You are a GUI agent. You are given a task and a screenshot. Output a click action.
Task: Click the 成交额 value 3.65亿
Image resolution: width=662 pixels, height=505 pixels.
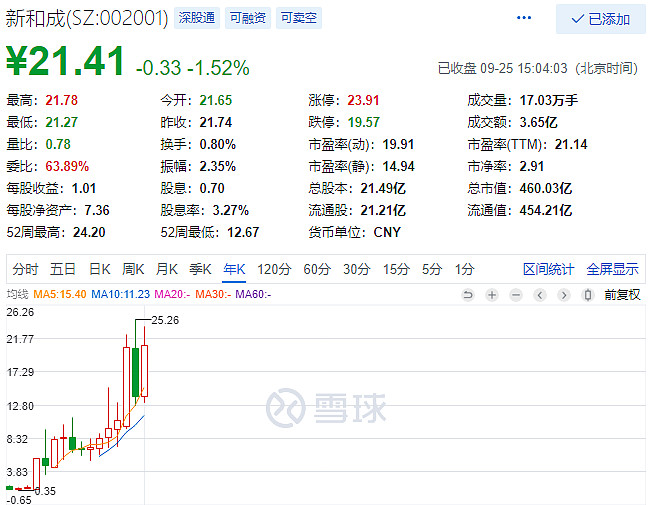pos(538,122)
